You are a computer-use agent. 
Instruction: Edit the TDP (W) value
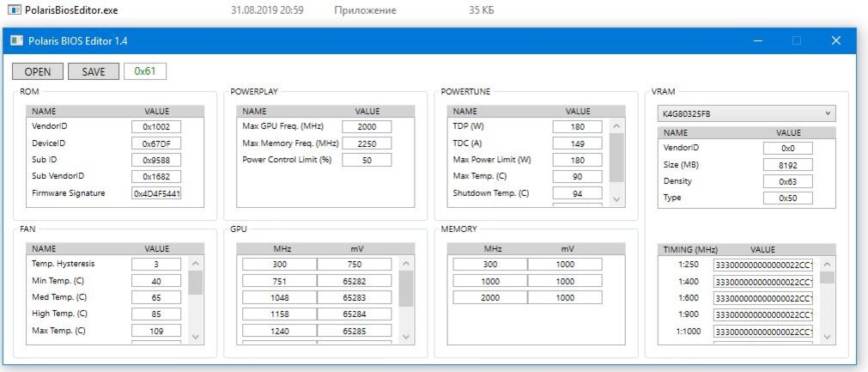577,127
